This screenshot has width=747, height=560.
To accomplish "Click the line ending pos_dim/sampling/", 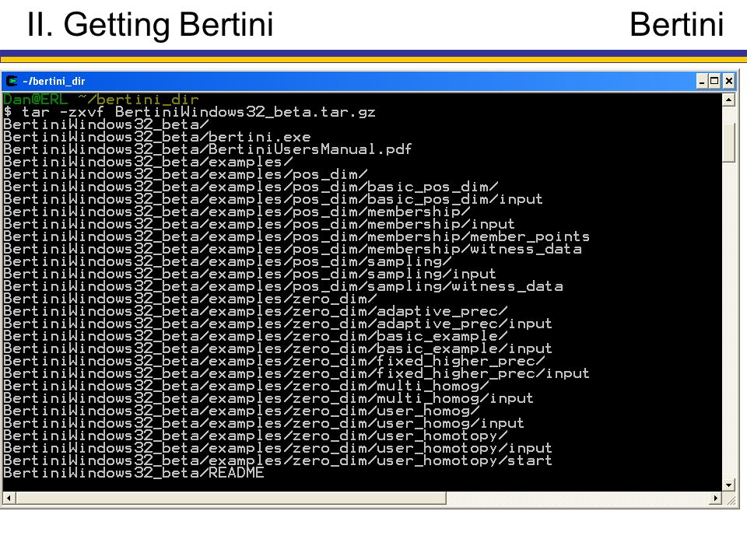I will pos(227,261).
